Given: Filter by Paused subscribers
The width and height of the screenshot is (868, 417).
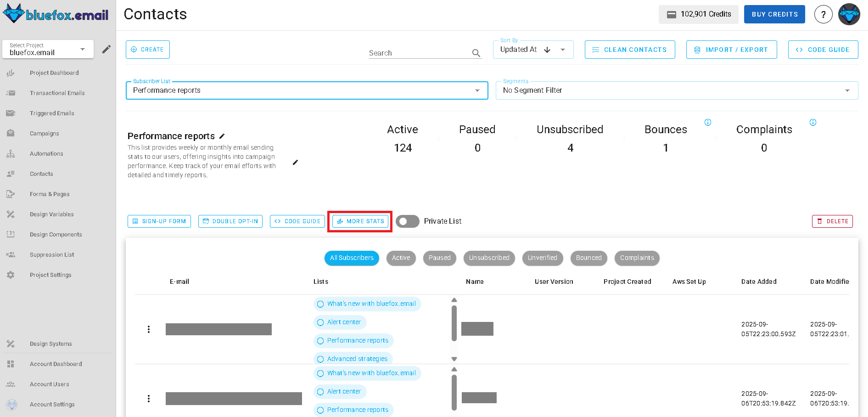Looking at the screenshot, I should (x=440, y=258).
